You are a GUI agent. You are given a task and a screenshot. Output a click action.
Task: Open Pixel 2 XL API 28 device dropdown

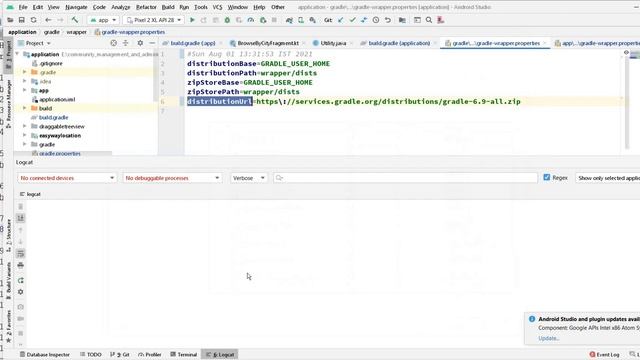(153, 20)
